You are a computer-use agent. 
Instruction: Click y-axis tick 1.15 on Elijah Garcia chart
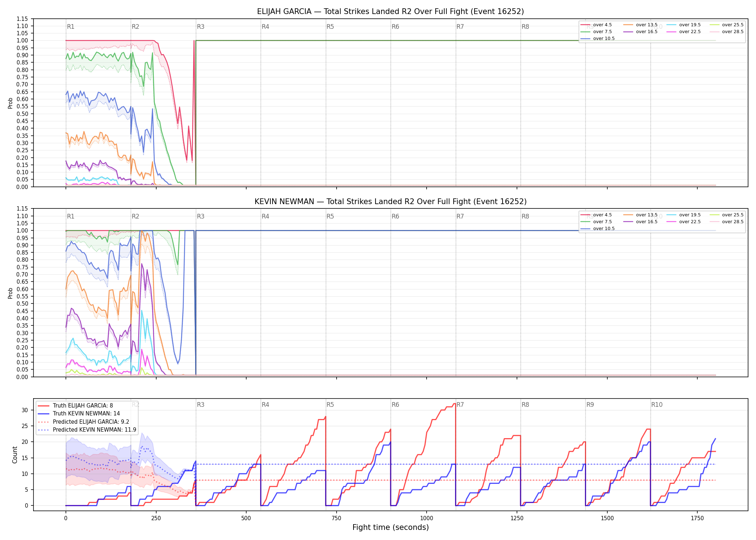pyautogui.click(x=22, y=19)
